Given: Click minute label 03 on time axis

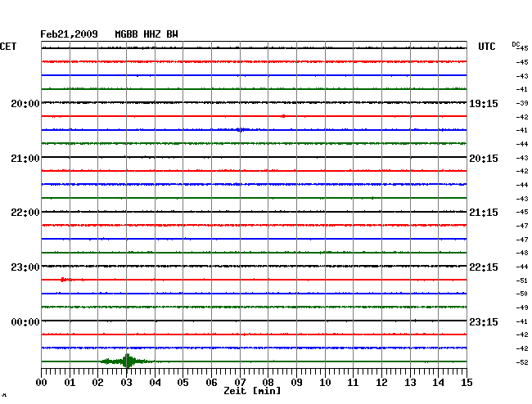Looking at the screenshot, I should click(x=126, y=382).
